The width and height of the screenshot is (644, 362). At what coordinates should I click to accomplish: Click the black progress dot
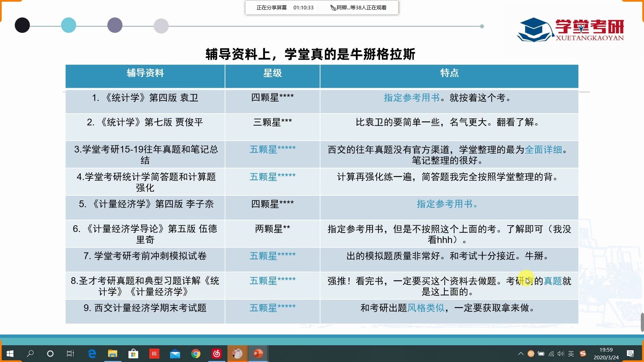[x=22, y=25]
